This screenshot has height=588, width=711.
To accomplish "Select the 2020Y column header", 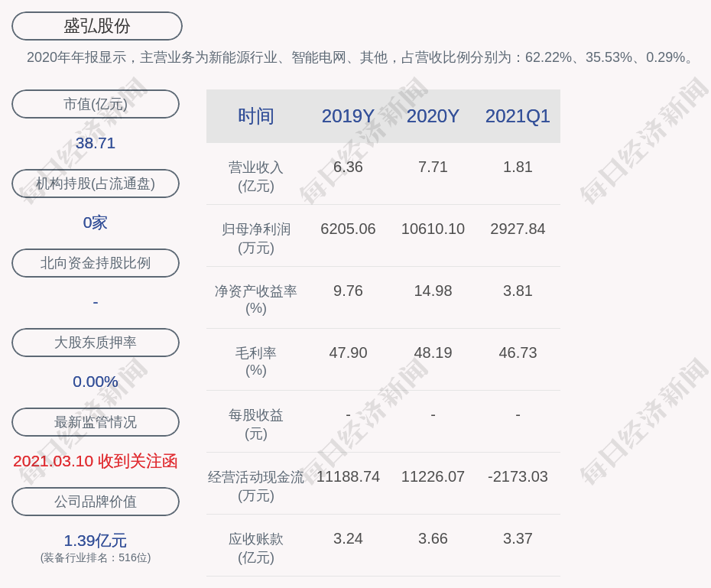I will (x=433, y=116).
